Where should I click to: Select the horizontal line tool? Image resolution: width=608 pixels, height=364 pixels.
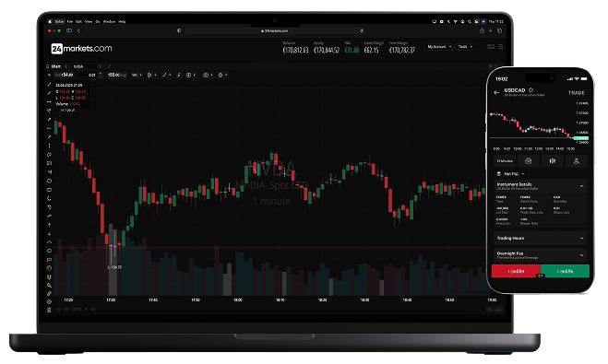pos(49,102)
